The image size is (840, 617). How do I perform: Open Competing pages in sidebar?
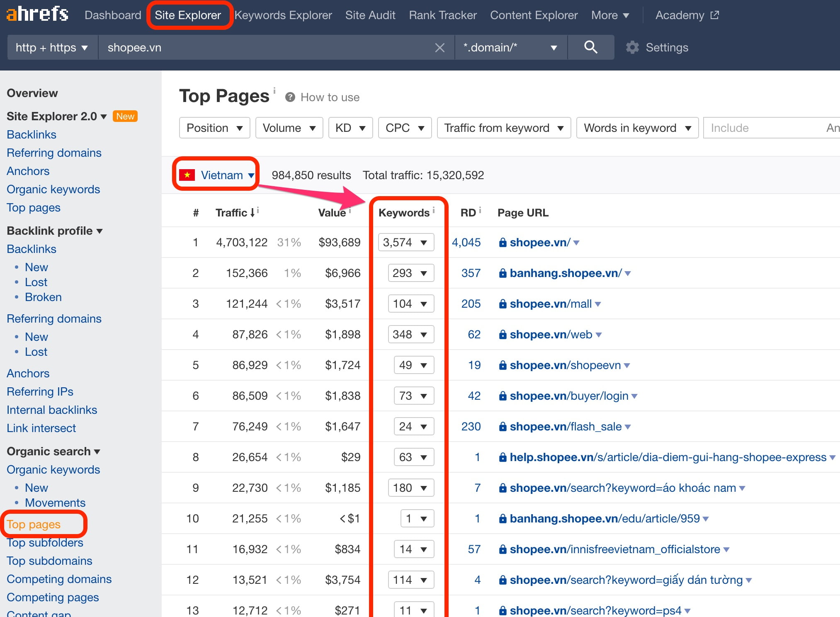53,597
